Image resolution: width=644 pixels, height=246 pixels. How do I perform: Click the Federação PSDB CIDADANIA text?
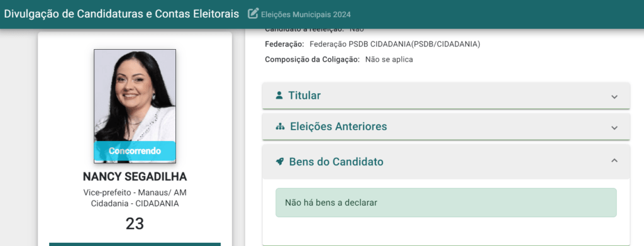(395, 44)
